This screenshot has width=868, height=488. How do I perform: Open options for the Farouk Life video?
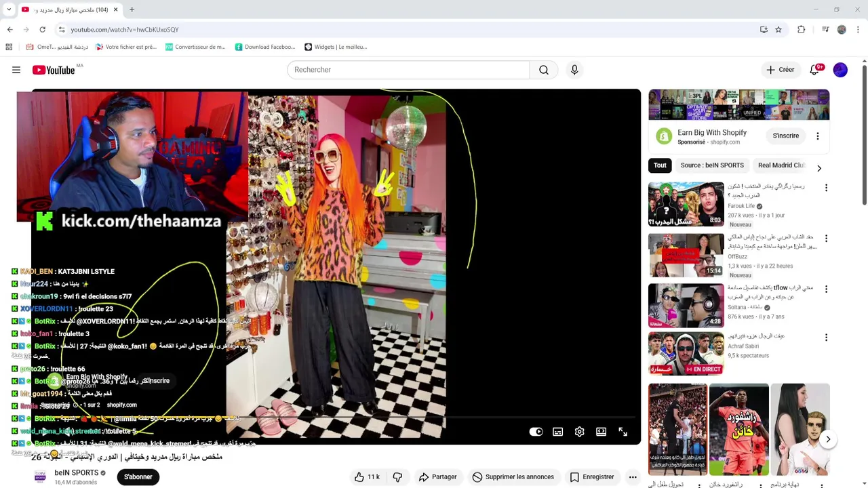click(826, 188)
